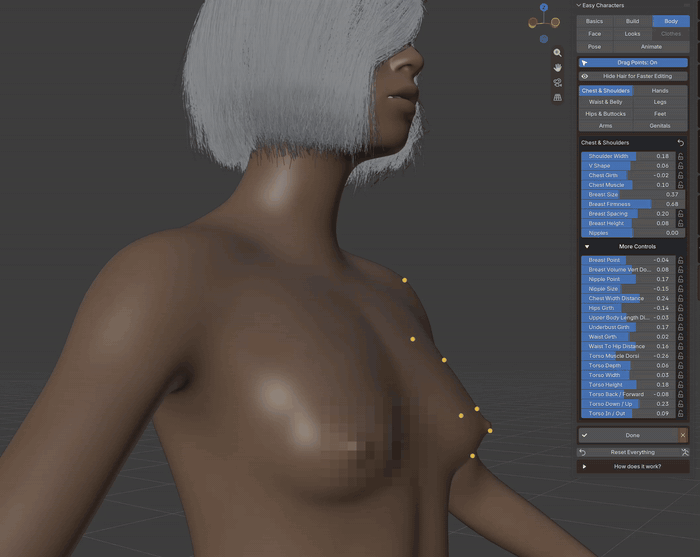Toggle the camera view icon

click(x=557, y=83)
